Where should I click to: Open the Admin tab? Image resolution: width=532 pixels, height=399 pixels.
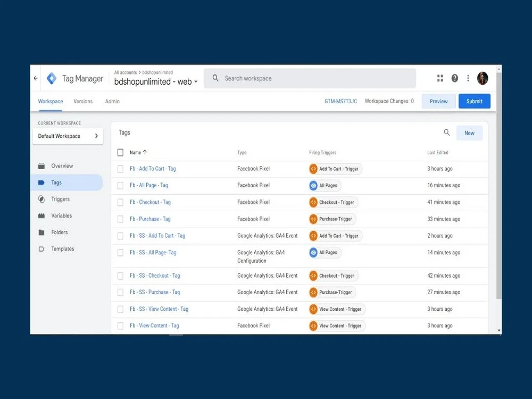(x=112, y=101)
